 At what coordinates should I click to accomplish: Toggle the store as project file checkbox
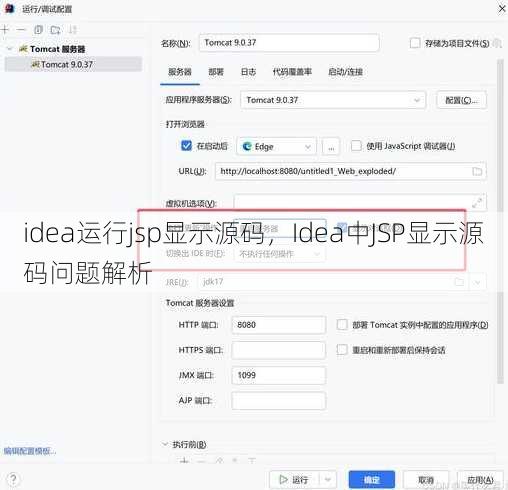tap(415, 43)
